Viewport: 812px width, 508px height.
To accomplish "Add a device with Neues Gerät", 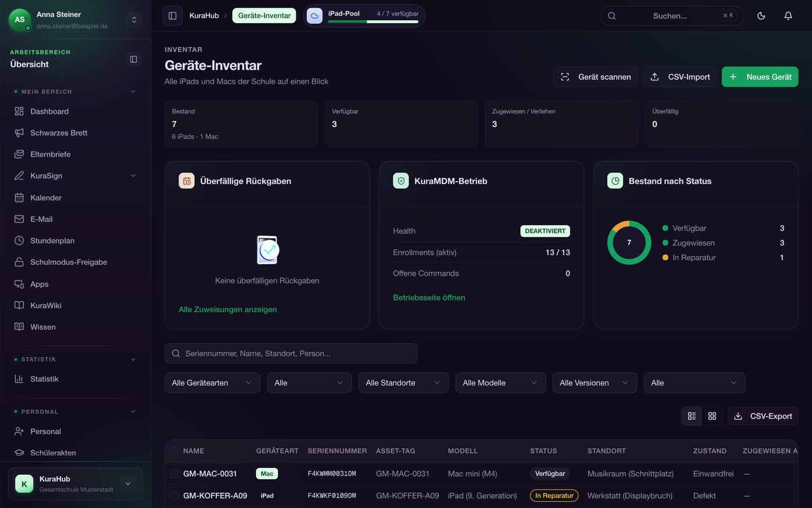I will click(x=760, y=77).
